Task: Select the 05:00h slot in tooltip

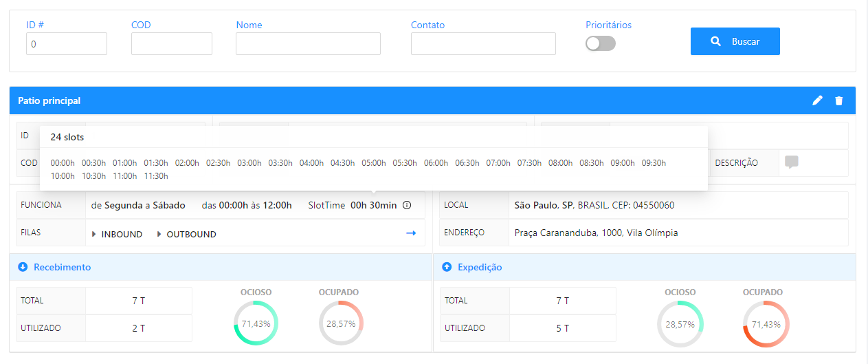Action: (x=374, y=163)
